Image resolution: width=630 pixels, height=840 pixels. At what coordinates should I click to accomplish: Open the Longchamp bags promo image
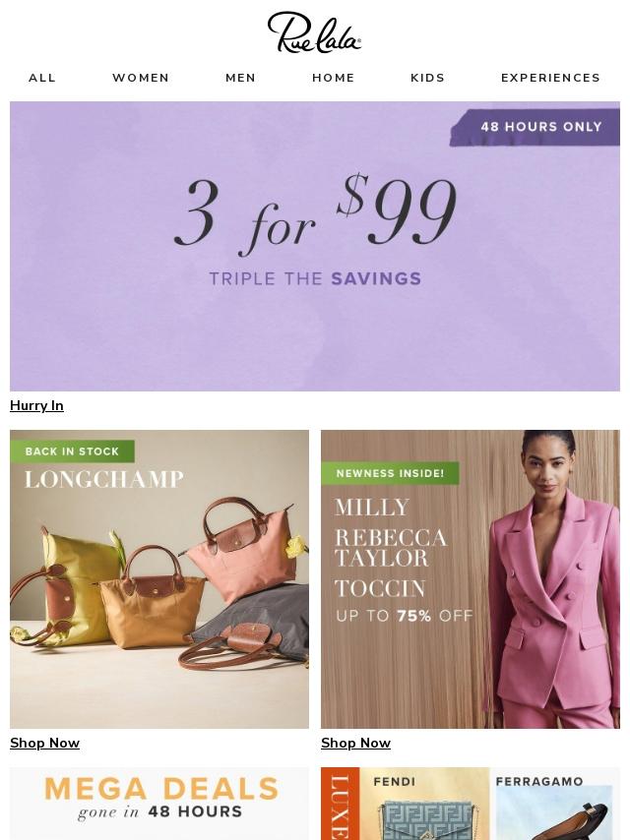pyautogui.click(x=159, y=578)
